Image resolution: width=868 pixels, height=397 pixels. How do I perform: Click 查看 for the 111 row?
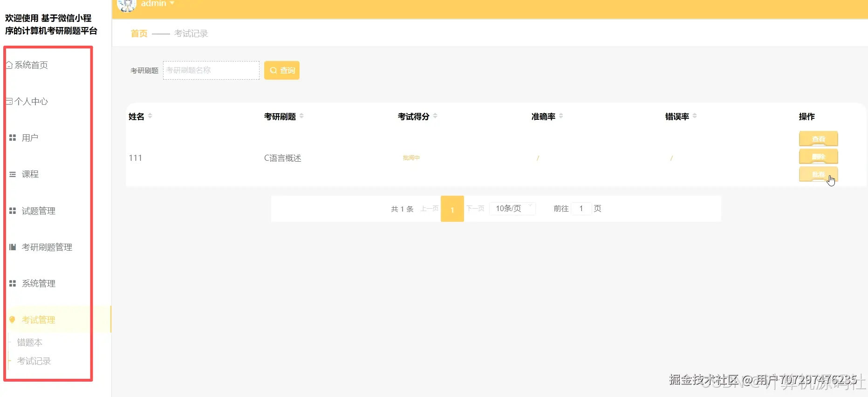click(x=819, y=139)
